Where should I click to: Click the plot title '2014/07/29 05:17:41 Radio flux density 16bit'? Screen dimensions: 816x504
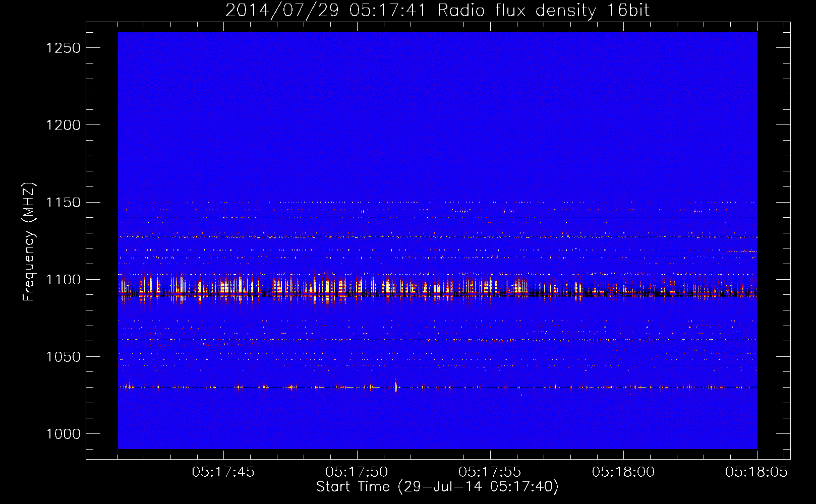(437, 11)
